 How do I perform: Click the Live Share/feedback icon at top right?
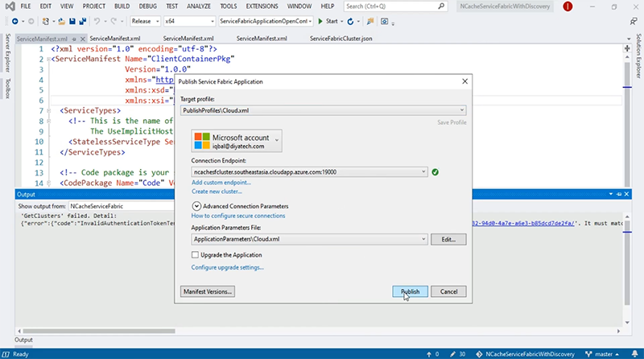634,21
